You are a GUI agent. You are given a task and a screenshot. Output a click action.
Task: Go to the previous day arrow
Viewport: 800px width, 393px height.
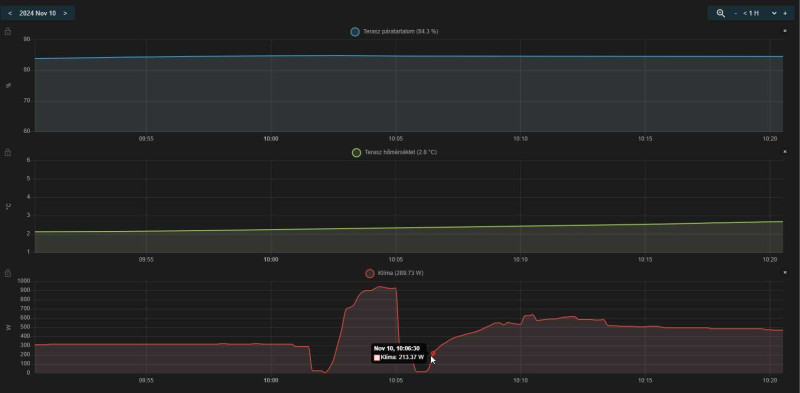pos(10,13)
